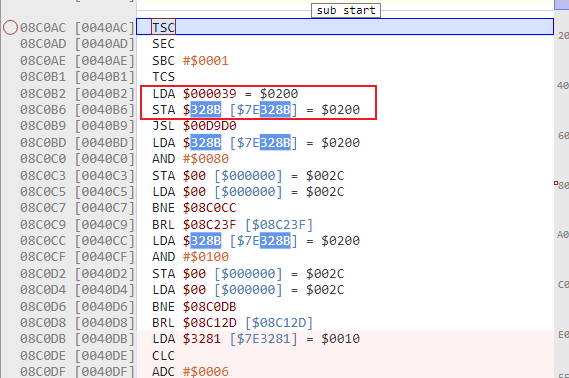Click branch target BNE $08C0CC

pos(209,208)
